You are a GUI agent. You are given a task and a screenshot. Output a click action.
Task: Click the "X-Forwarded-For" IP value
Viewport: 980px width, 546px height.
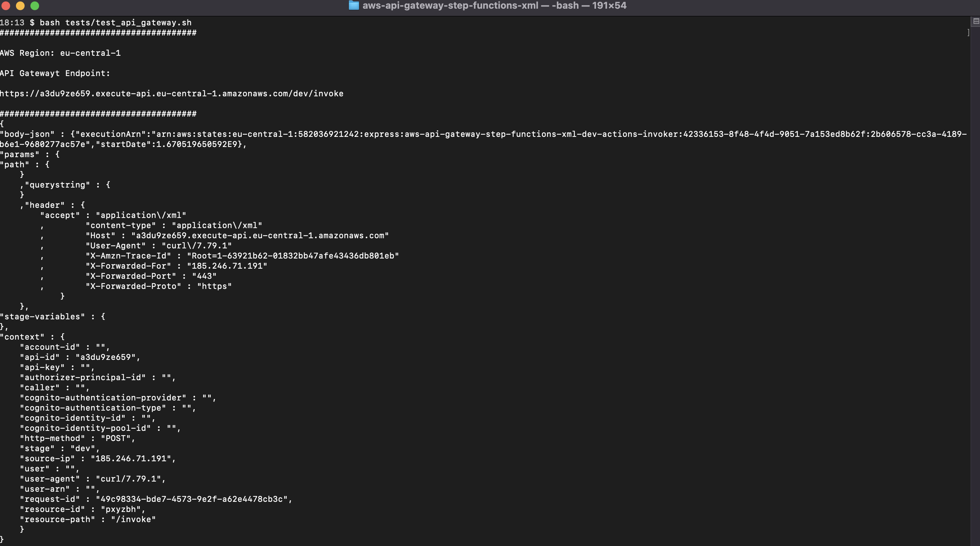pyautogui.click(x=227, y=266)
